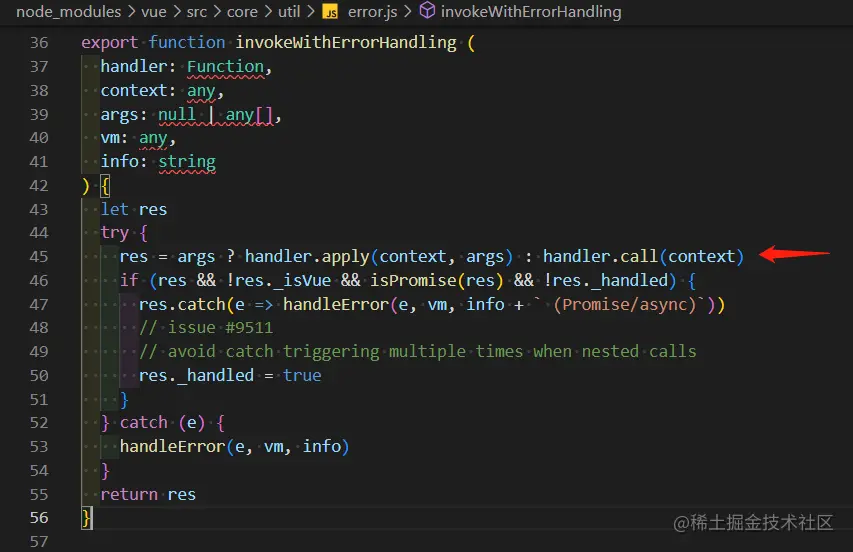Click opening brace on line 42

[105, 185]
